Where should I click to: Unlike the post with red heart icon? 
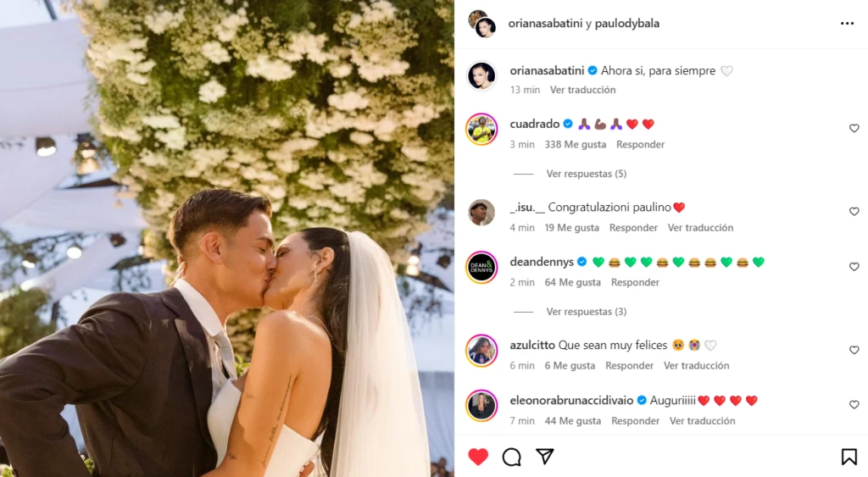click(x=478, y=457)
